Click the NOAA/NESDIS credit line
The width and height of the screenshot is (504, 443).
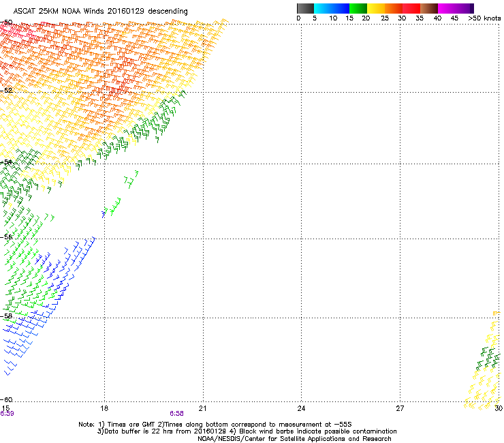(x=294, y=439)
